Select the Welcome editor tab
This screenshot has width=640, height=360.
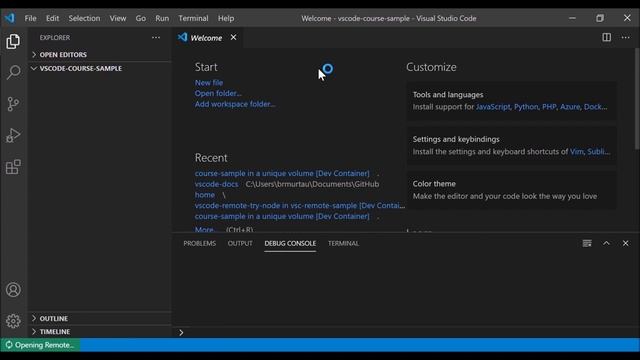point(207,38)
